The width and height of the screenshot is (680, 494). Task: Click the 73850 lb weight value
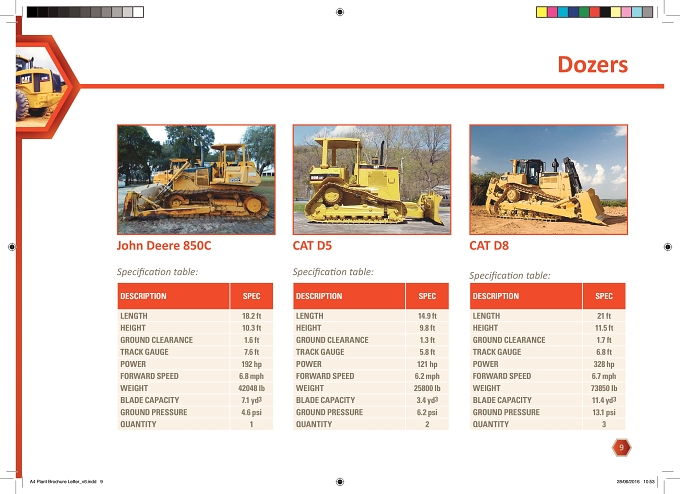coord(604,388)
